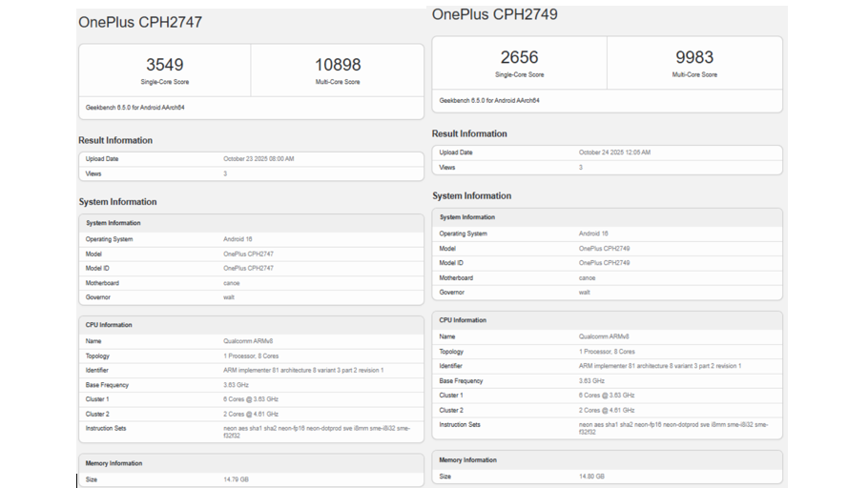Click the Model ID value OnePlus CPH2749
Viewport: 868px width, 488px height.
(x=604, y=263)
